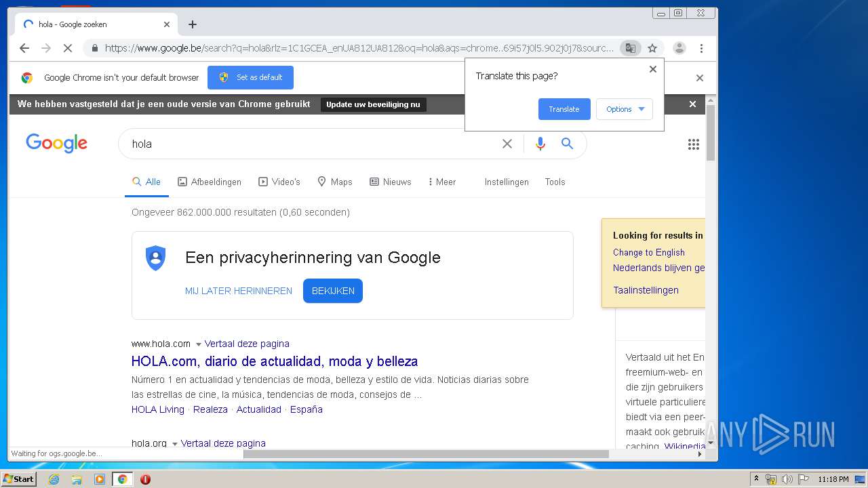The height and width of the screenshot is (488, 868).
Task: Launch Internet Explorer from taskbar
Action: [x=54, y=479]
